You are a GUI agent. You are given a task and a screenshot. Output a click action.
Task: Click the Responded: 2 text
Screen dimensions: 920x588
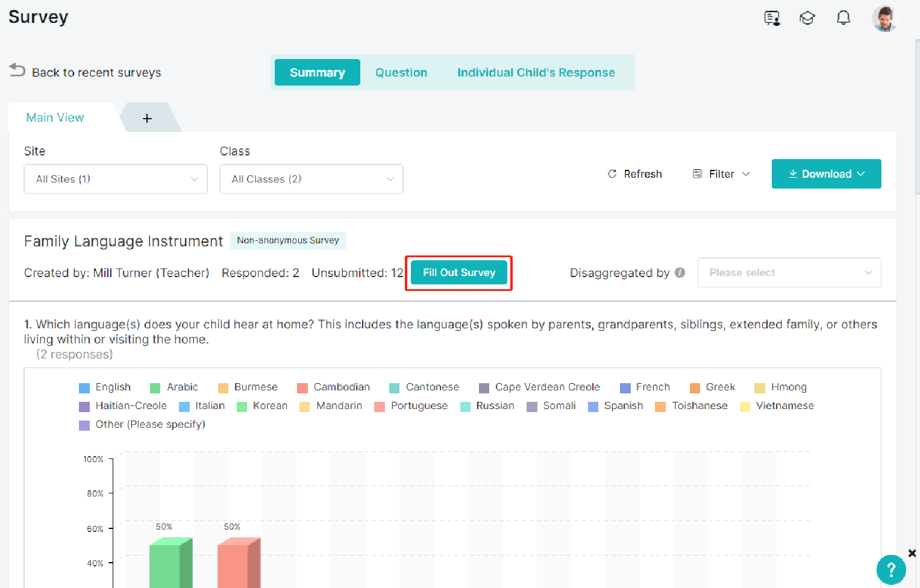click(260, 273)
